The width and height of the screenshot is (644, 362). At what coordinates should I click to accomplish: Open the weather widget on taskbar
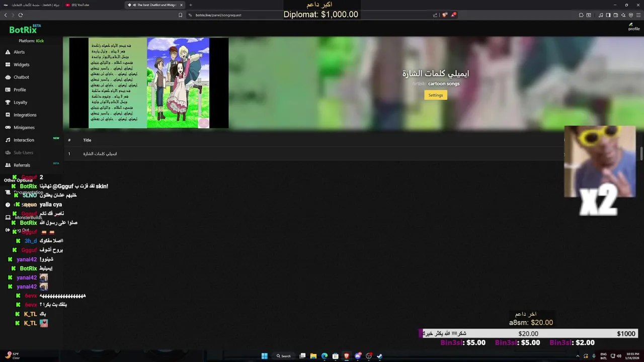click(x=12, y=356)
